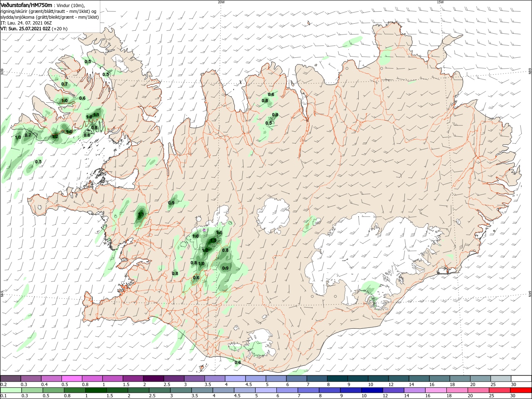
Task: Select the 'IT: Lau. 24. 07. 2021 06Z' line
Action: tap(26, 23)
